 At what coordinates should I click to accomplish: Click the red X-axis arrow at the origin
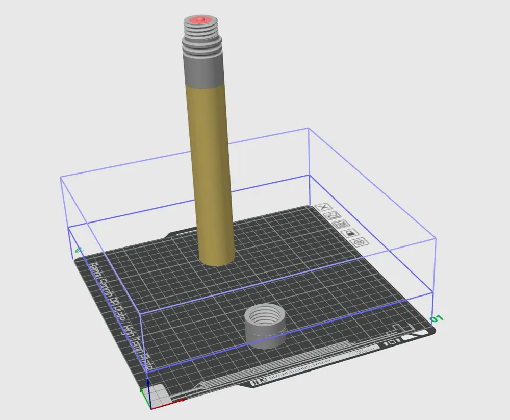pos(183,400)
